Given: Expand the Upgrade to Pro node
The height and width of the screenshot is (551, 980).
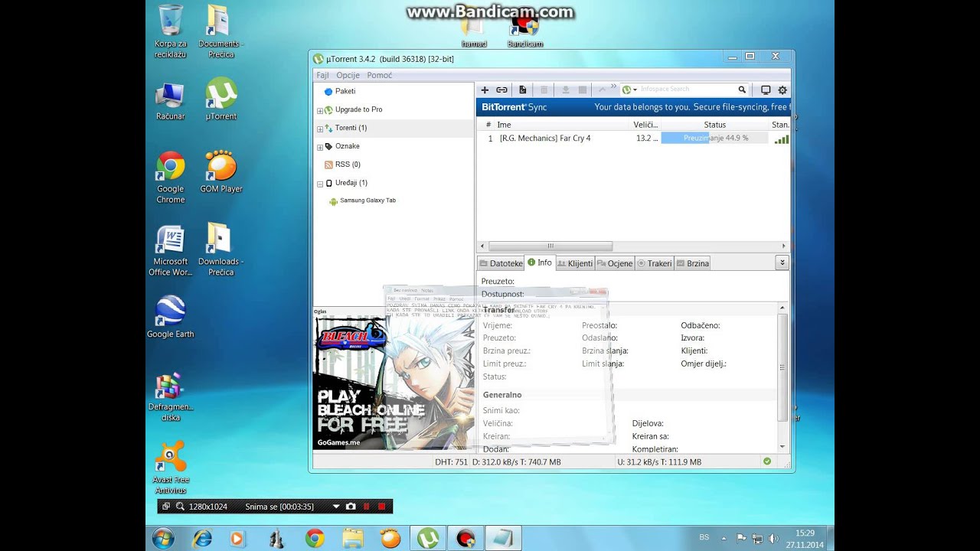Looking at the screenshot, I should pos(320,110).
